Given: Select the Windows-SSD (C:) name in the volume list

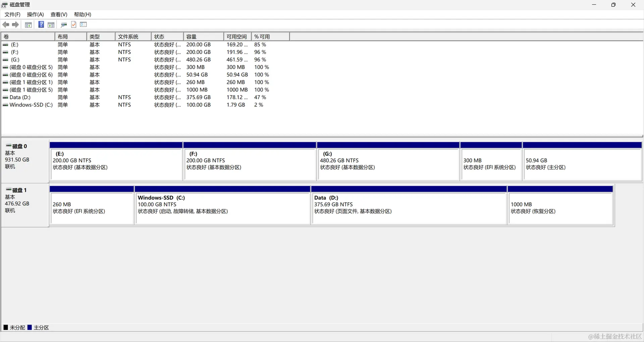Looking at the screenshot, I should (x=31, y=105).
